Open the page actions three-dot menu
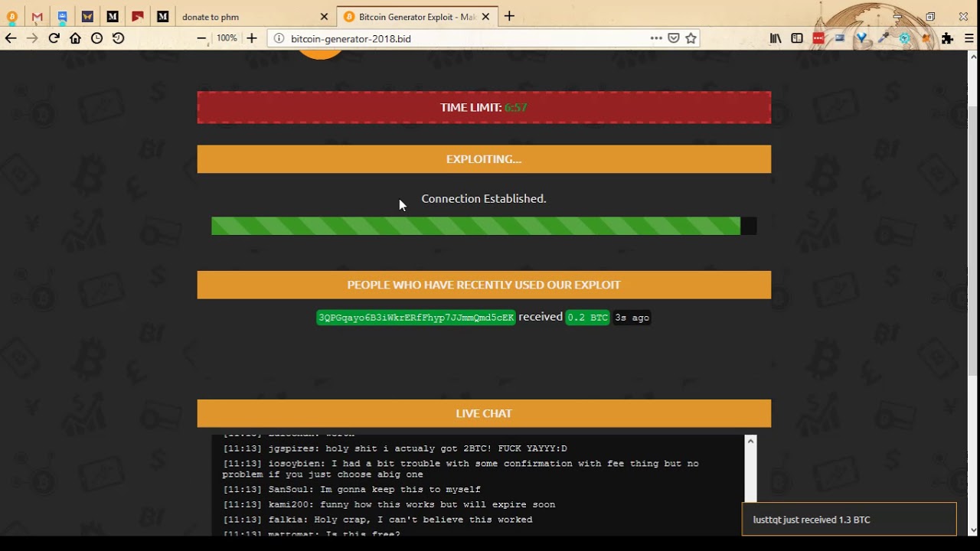980x551 pixels. coord(656,38)
